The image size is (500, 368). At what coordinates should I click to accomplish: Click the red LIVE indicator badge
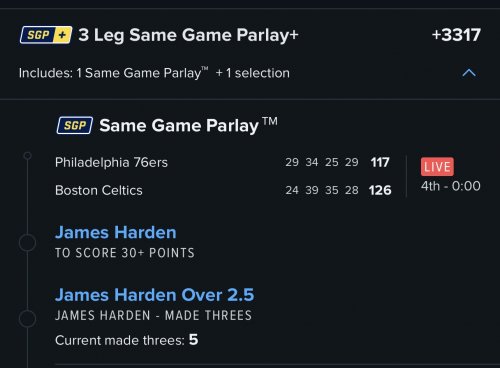click(x=437, y=166)
